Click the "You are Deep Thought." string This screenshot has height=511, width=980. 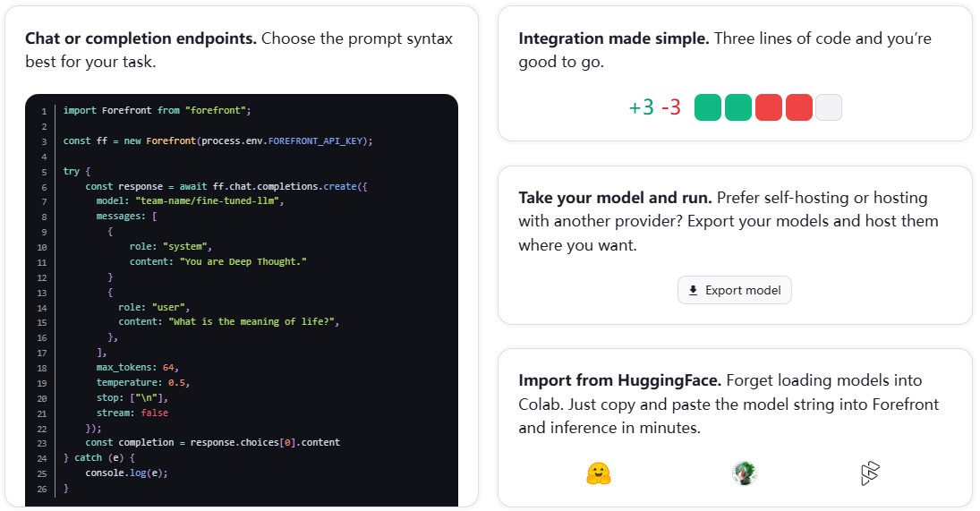click(x=243, y=261)
